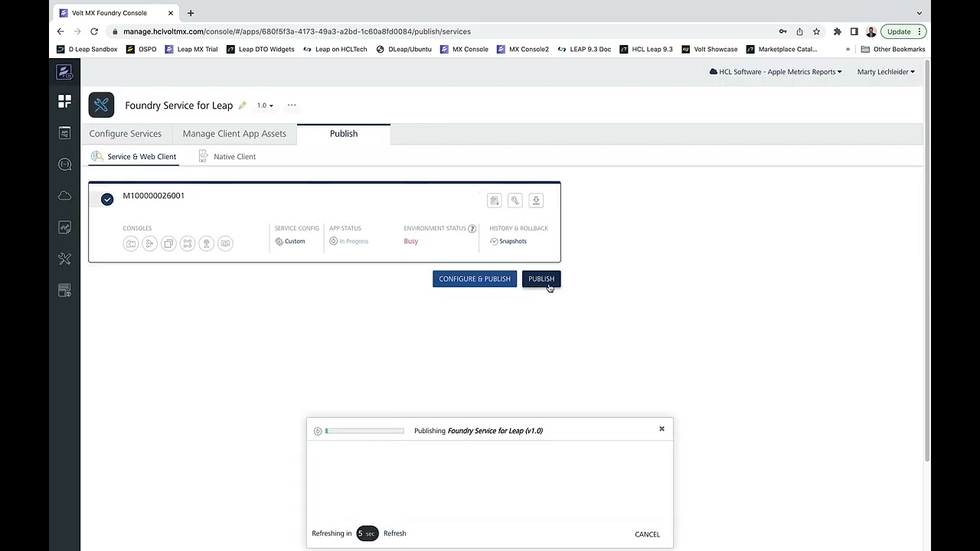Open MX Console bookmark
Screen dimensions: 980x551
464,49
